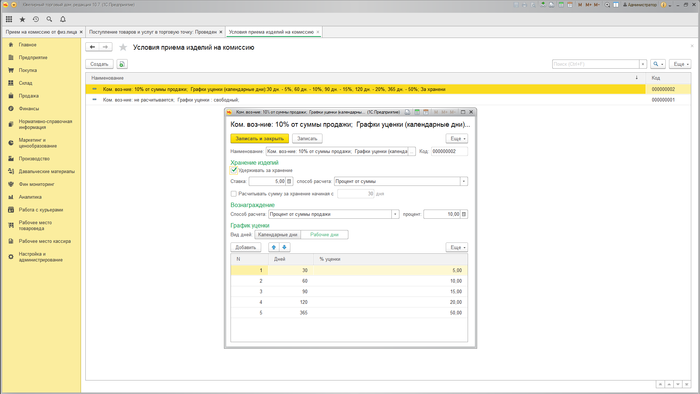Click the move row down arrow
The image size is (700, 394).
[x=284, y=247]
